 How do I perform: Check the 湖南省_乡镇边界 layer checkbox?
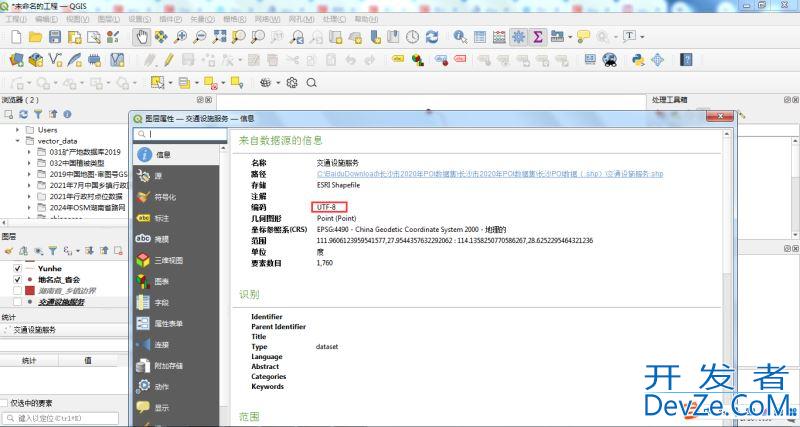18,291
